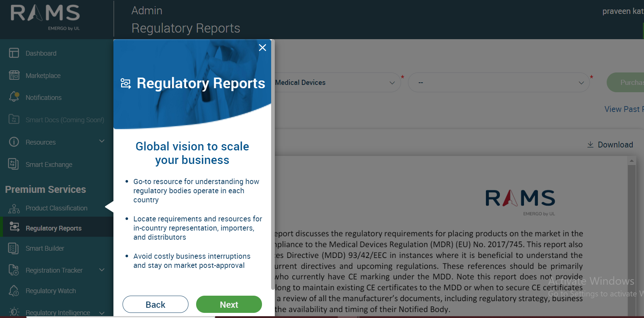Open Regulatory Watch menu item
Viewport: 644px width, 318px height.
51,291
